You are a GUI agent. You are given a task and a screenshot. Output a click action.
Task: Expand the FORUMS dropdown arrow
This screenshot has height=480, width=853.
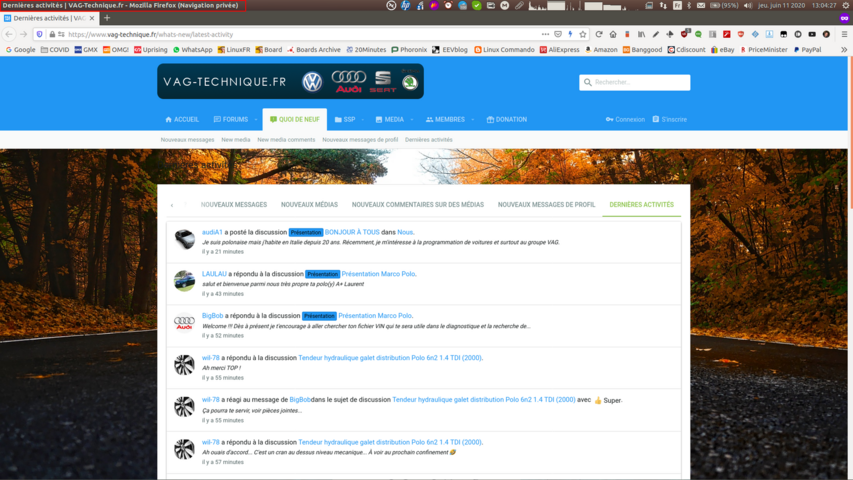coord(256,119)
